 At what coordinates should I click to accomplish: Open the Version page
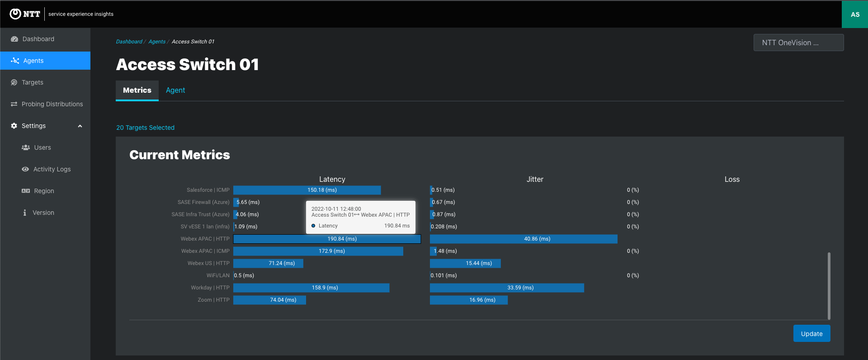tap(45, 213)
